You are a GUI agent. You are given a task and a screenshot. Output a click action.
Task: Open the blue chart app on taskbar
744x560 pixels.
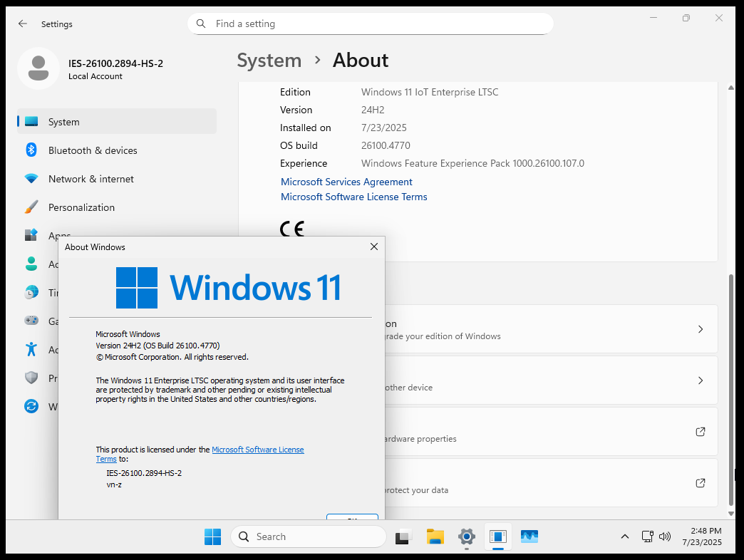(529, 536)
